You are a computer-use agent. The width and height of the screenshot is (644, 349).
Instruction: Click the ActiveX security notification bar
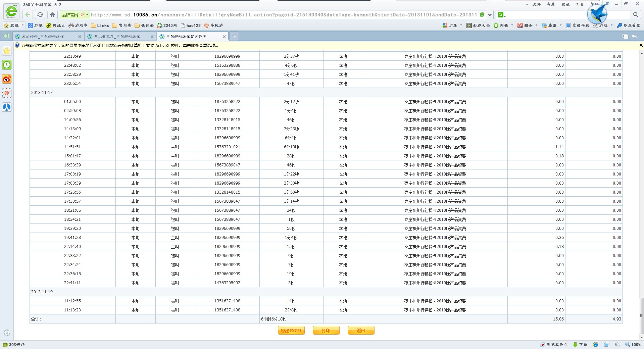tap(119, 46)
